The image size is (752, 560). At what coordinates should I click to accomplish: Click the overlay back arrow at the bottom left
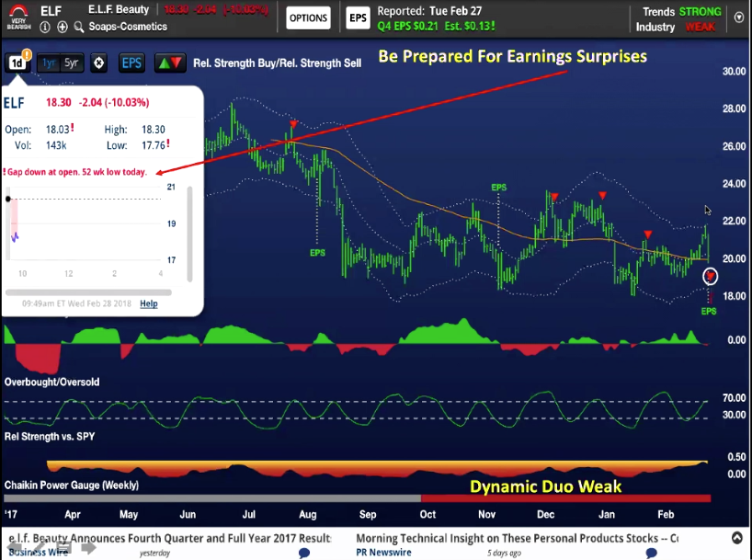[x=14, y=547]
